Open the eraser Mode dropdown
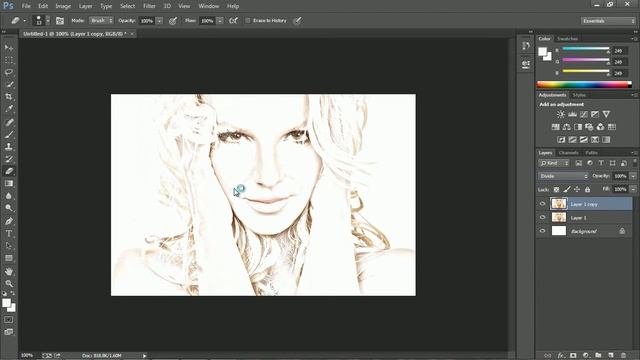 [101, 20]
